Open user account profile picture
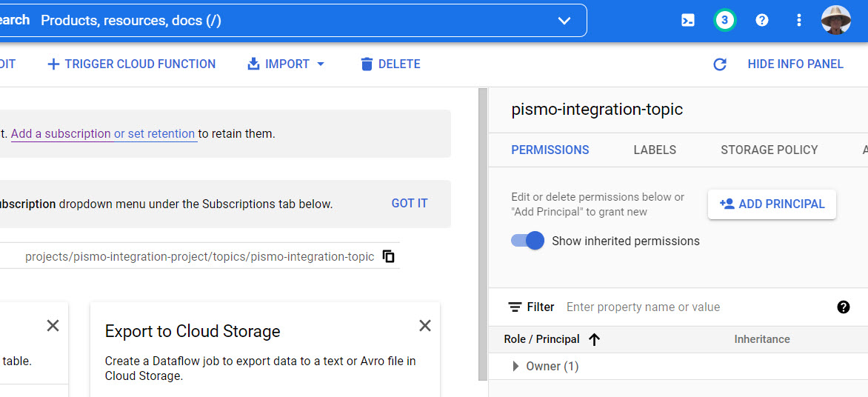Screen dimensions: 868x397 [x=836, y=21]
